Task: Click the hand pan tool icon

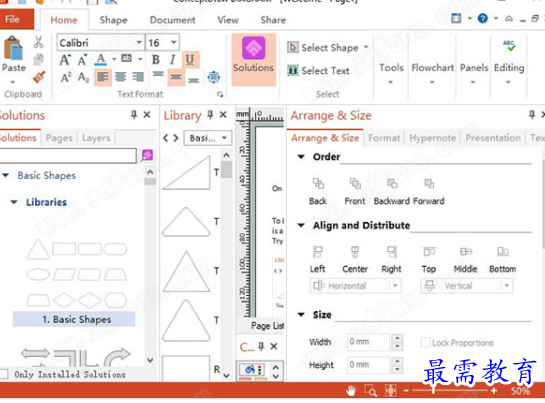Action: pyautogui.click(x=351, y=390)
